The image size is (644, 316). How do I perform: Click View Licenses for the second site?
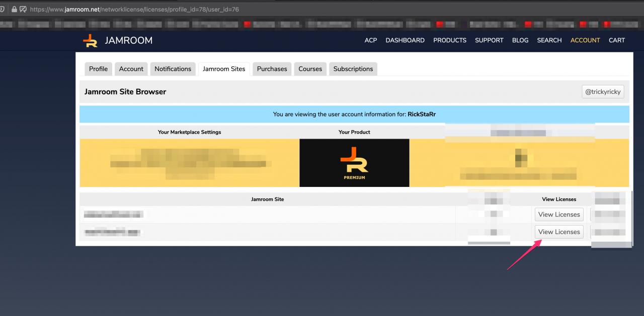[x=559, y=232]
